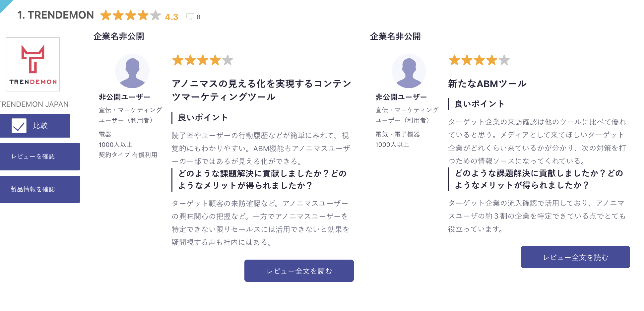Read full review via right レビュー全文を読む button
The image size is (644, 311).
(575, 257)
